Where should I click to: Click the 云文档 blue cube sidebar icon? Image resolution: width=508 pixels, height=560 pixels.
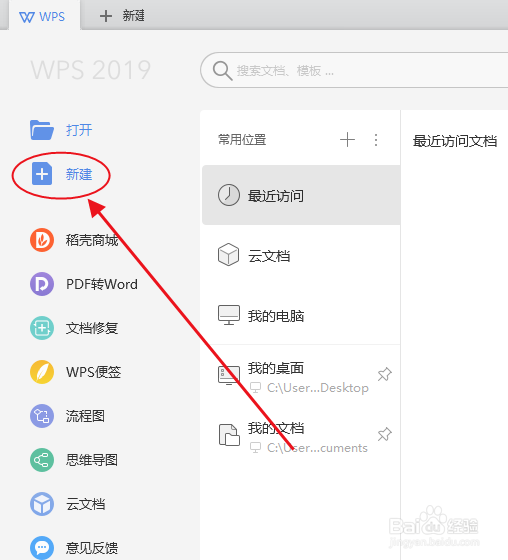(x=42, y=504)
